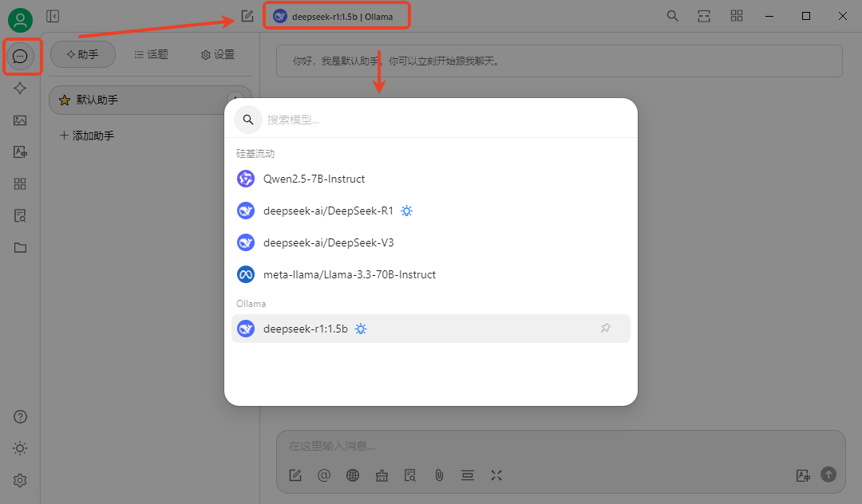Screen dimensions: 862x504
Task: Create a new topic with edit icon
Action: click(x=247, y=17)
